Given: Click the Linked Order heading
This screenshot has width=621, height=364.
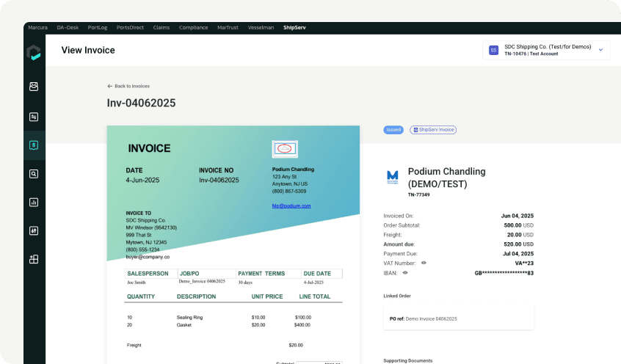Looking at the screenshot, I should (397, 296).
